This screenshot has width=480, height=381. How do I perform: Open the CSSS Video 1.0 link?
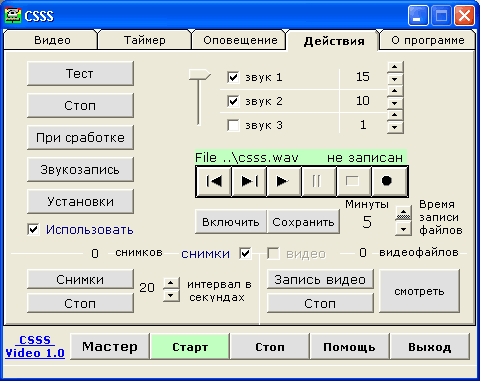click(35, 346)
